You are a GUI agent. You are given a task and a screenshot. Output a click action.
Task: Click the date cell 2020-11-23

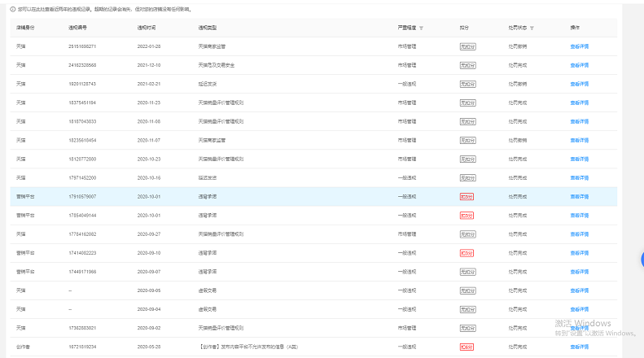[x=149, y=103]
